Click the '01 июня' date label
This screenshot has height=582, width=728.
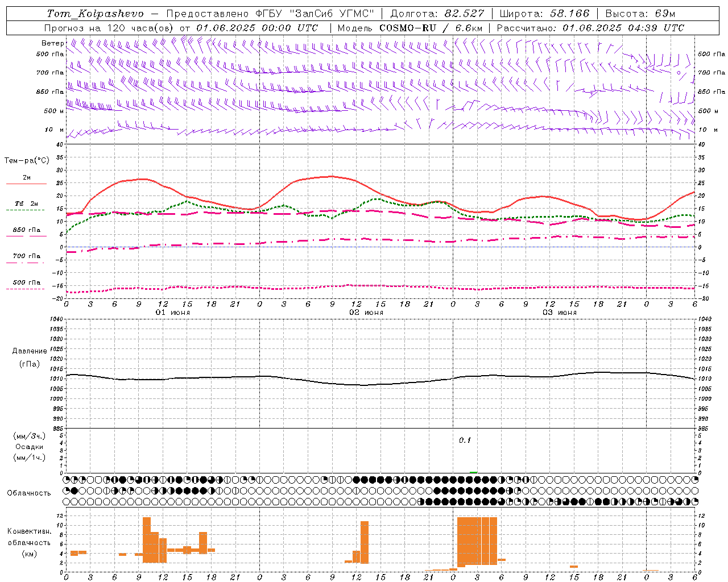(173, 313)
